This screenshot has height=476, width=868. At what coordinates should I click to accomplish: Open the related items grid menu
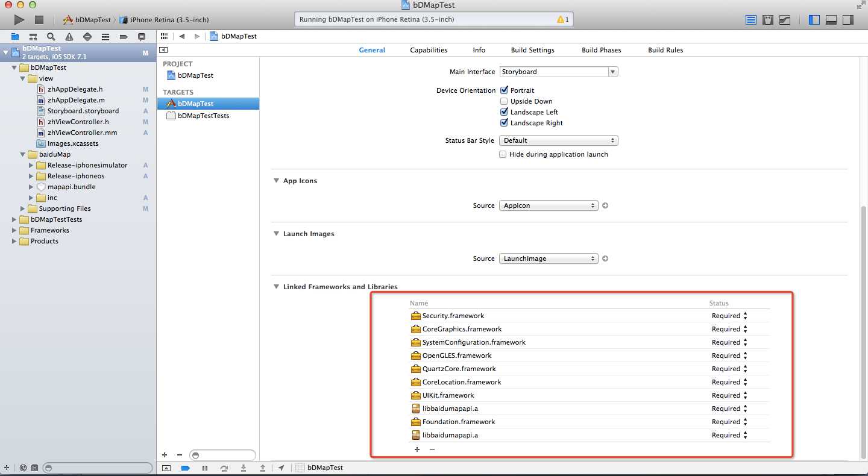(x=164, y=36)
